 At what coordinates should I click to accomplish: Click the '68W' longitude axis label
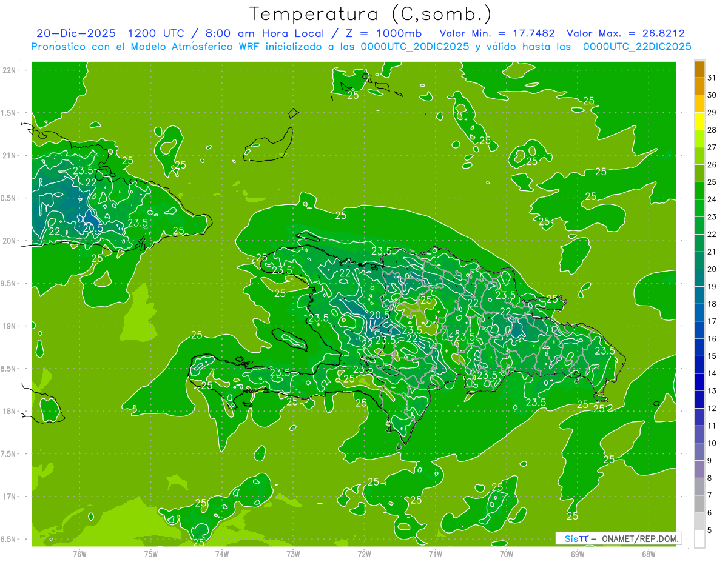point(649,554)
